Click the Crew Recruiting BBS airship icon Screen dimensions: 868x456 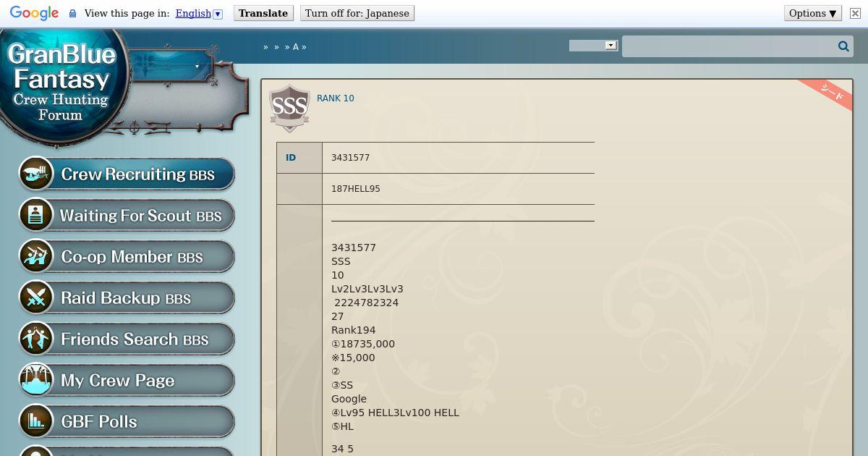[36, 174]
